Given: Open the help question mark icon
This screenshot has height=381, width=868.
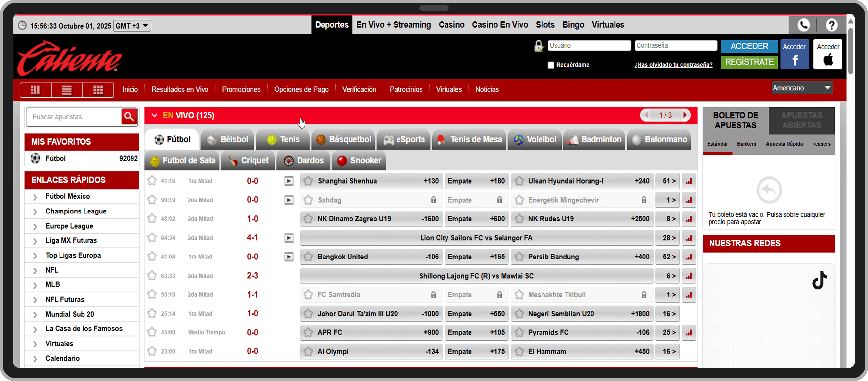Looking at the screenshot, I should (831, 25).
